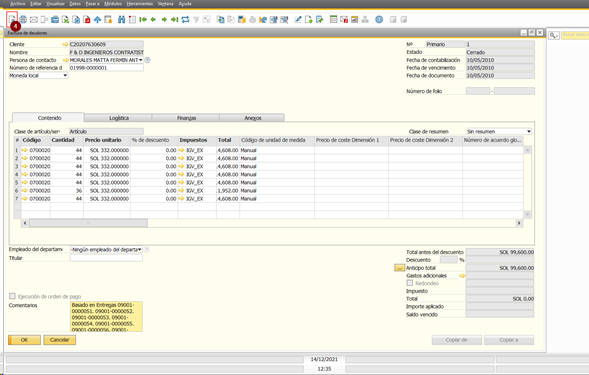
Task: Click the Comentarios text box
Action: coord(106,316)
